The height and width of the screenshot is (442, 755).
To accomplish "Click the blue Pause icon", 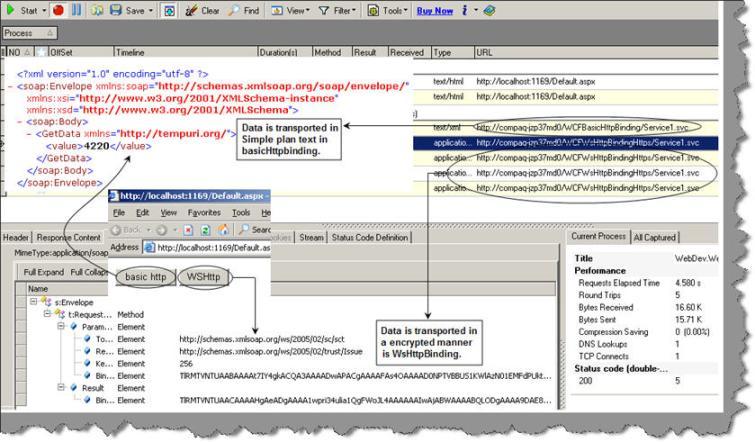I will point(77,10).
